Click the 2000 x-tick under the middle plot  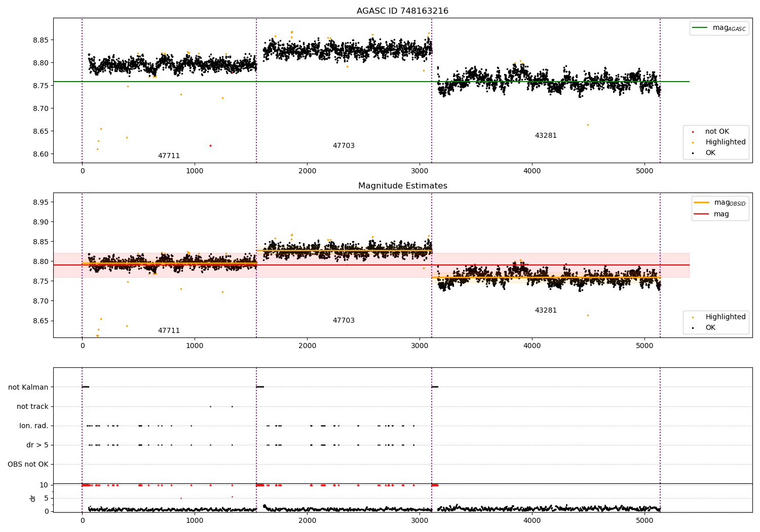(x=307, y=346)
